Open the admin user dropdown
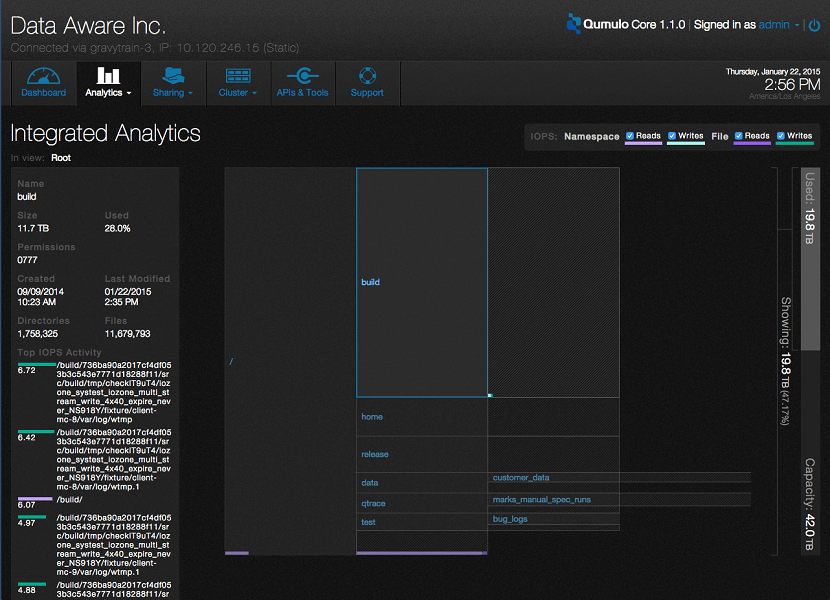This screenshot has width=830, height=600. click(779, 25)
